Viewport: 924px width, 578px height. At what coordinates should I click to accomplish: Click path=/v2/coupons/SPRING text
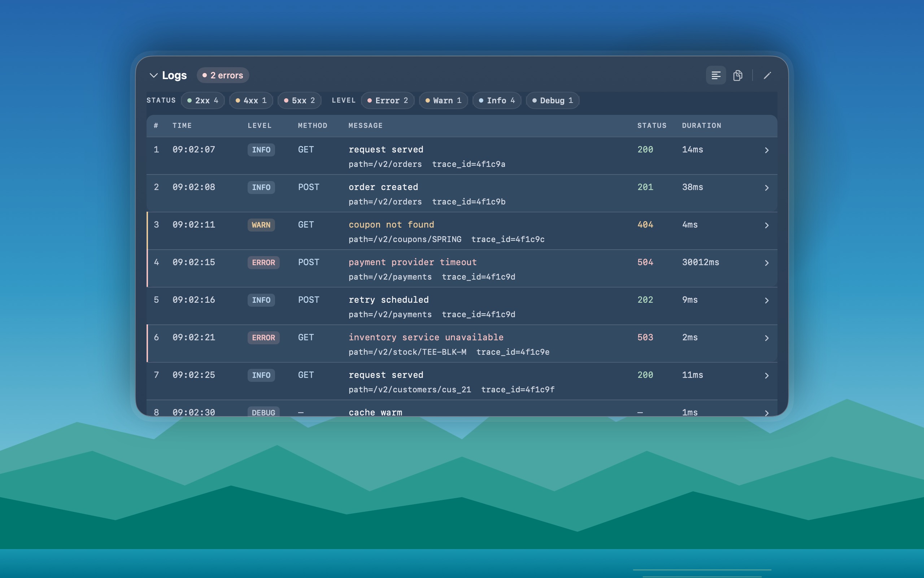pyautogui.click(x=405, y=239)
